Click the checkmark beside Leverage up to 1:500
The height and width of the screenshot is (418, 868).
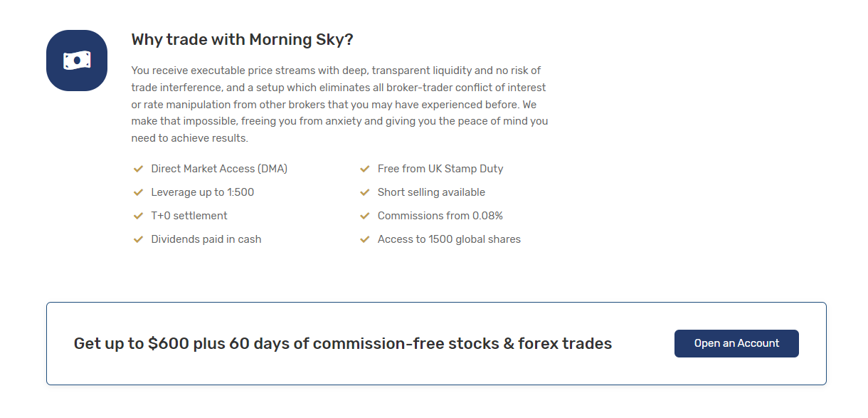[139, 192]
